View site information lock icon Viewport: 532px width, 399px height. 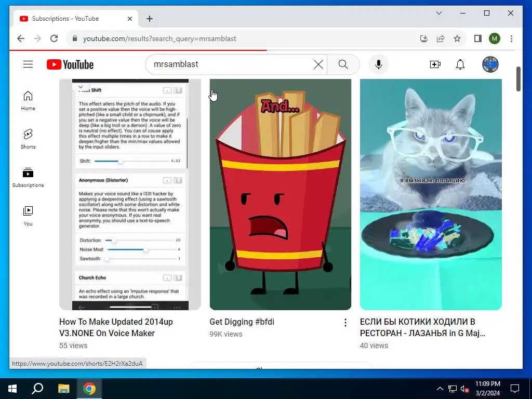[x=75, y=38]
